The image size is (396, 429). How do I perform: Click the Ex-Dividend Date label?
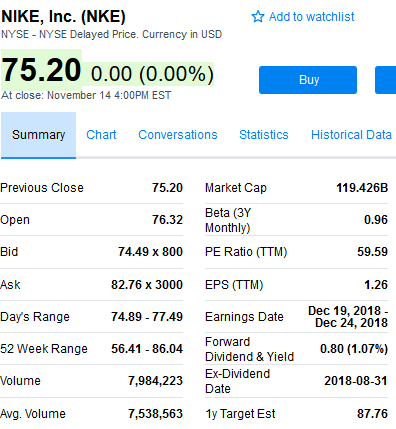(x=237, y=381)
